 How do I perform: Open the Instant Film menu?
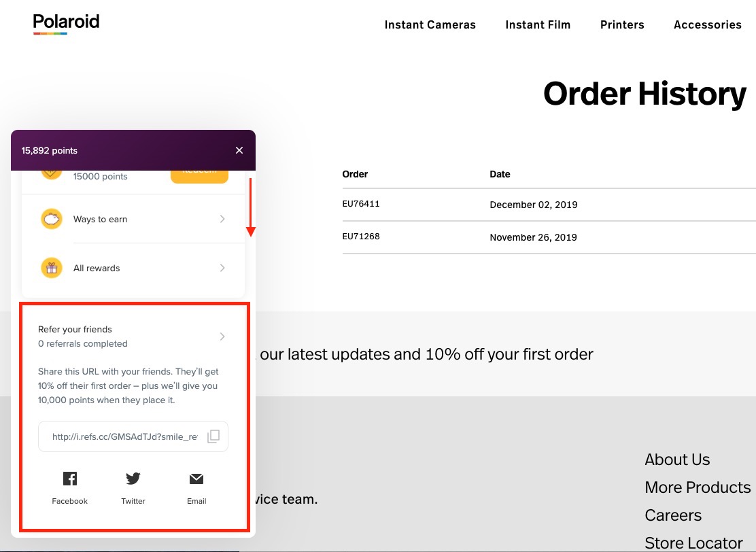pos(538,25)
